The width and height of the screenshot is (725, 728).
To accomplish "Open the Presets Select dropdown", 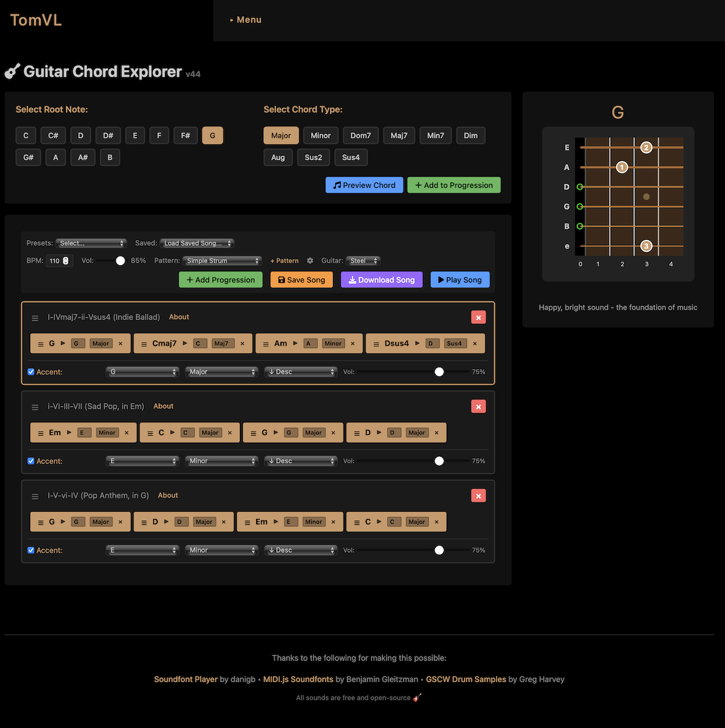I will pyautogui.click(x=91, y=243).
